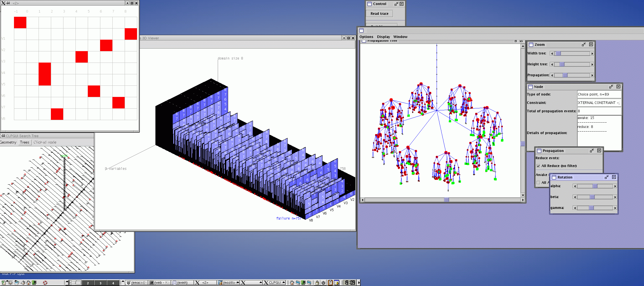Click the home icon in taskbar left
The width and height of the screenshot is (644, 286).
click(x=29, y=283)
